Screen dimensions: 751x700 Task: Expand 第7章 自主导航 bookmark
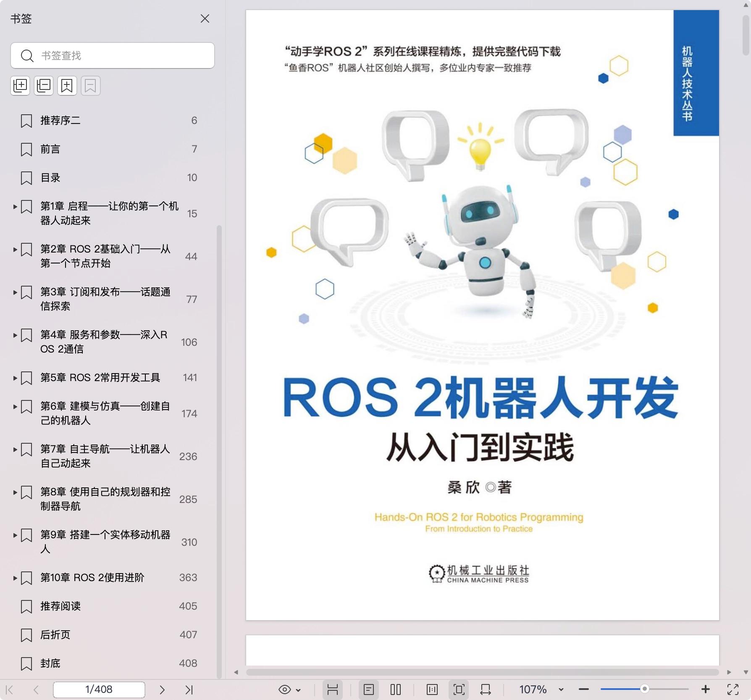coord(15,450)
